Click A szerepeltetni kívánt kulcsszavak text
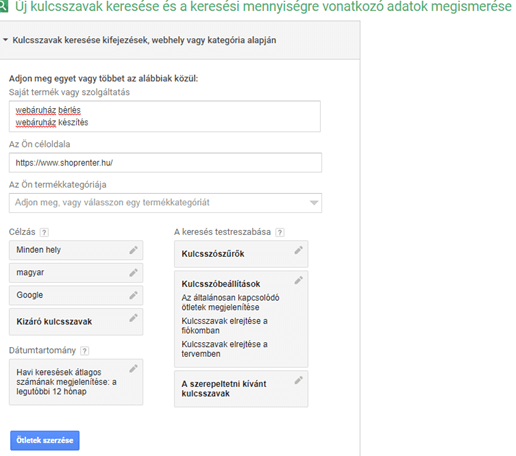516x456 pixels. [x=224, y=389]
